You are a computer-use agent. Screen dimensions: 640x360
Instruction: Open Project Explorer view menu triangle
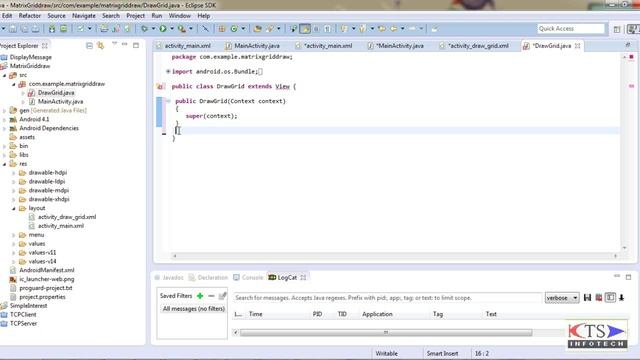tap(114, 43)
